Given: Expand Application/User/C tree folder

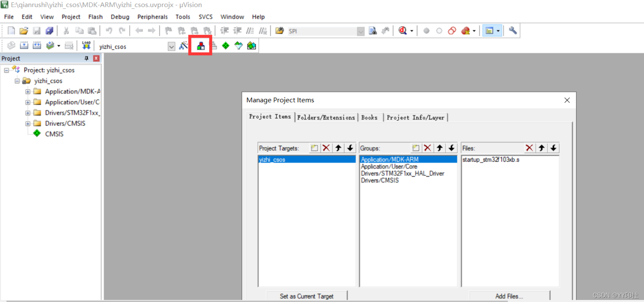Looking at the screenshot, I should pyautogui.click(x=28, y=102).
